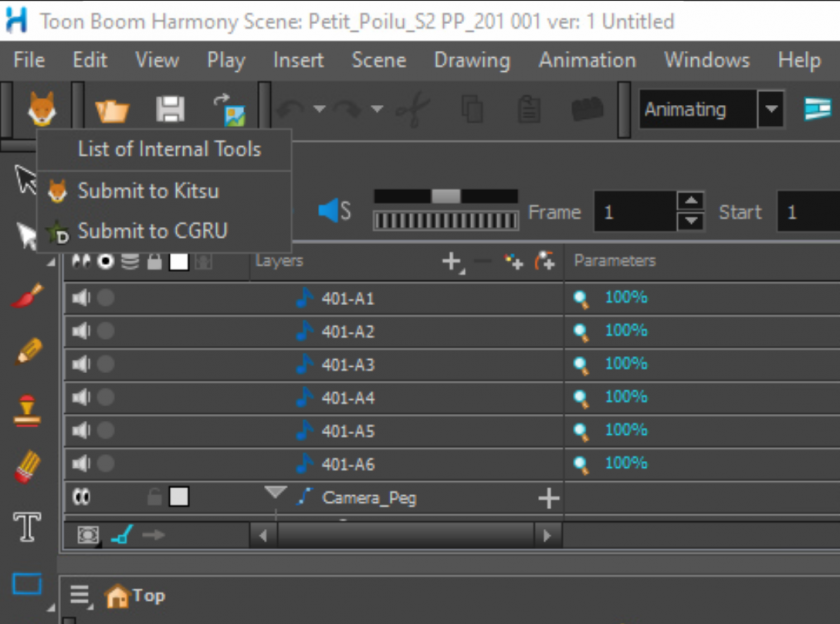The width and height of the screenshot is (840, 624).
Task: Click the Camera_Peg layer color swatch
Action: click(x=179, y=497)
